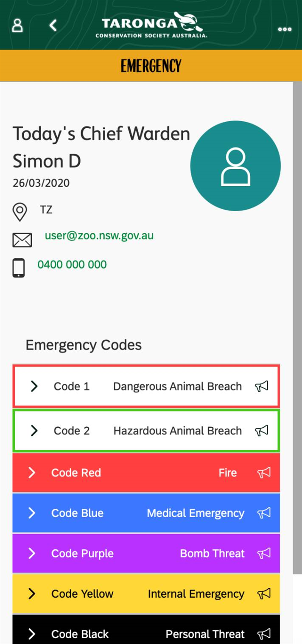
Task: Open the three-dots more options menu
Action: pos(285,29)
